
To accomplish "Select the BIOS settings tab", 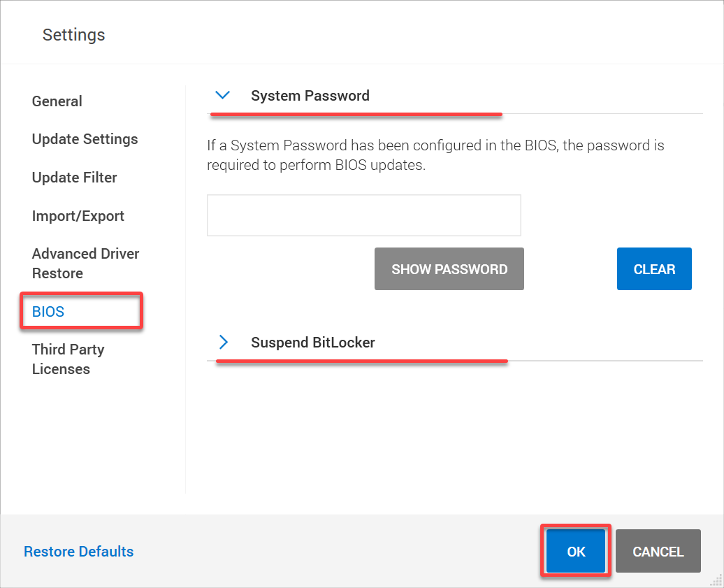I will tap(48, 311).
